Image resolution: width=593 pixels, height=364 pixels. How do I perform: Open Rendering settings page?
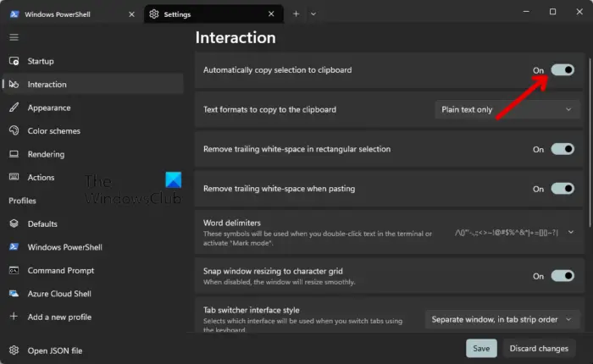pyautogui.click(x=46, y=154)
